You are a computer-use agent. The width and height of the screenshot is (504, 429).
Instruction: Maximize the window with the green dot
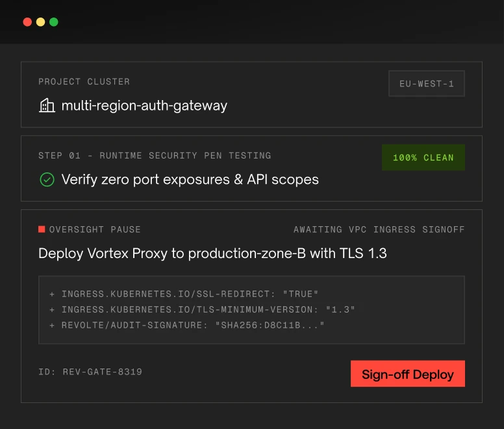click(x=54, y=22)
